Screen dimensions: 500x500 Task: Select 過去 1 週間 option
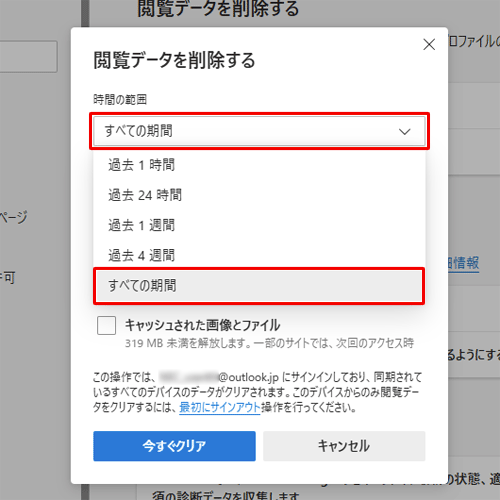[259, 225]
